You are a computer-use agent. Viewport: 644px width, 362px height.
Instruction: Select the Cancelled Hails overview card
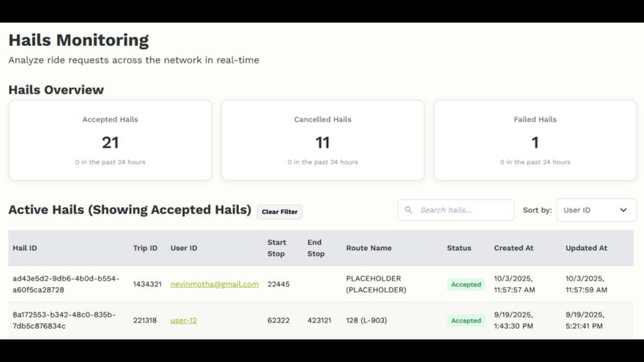point(322,140)
